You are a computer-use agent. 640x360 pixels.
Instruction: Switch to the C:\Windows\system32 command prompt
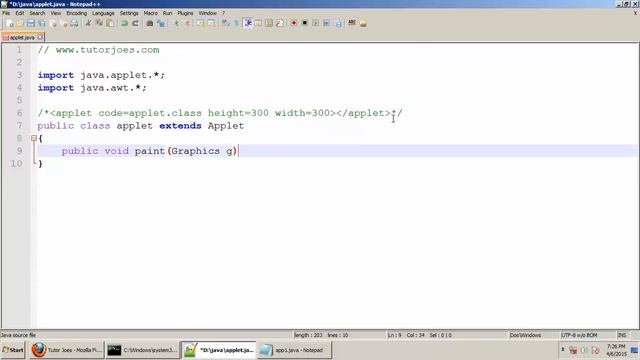142,350
